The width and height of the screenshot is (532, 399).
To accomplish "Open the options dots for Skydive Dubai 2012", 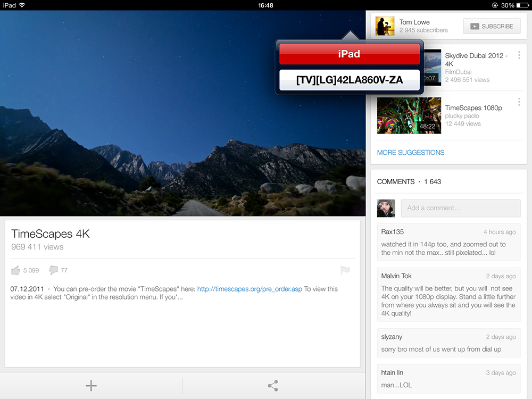I will pyautogui.click(x=519, y=55).
